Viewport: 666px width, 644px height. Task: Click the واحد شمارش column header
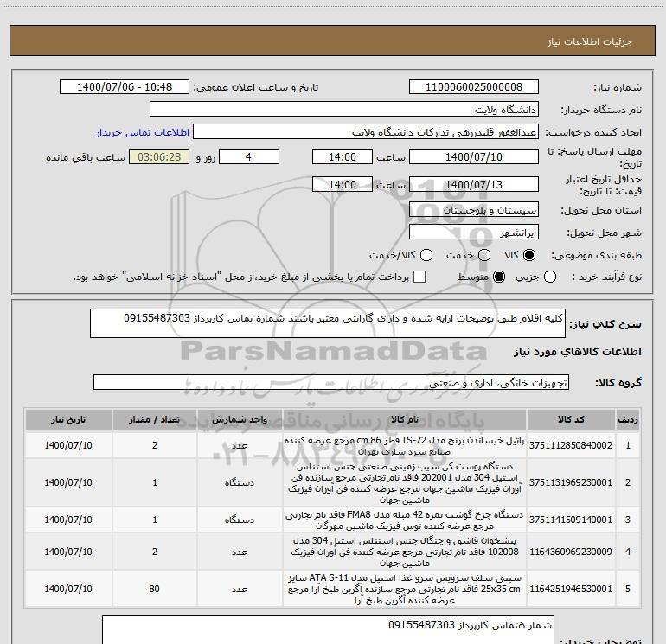240,419
